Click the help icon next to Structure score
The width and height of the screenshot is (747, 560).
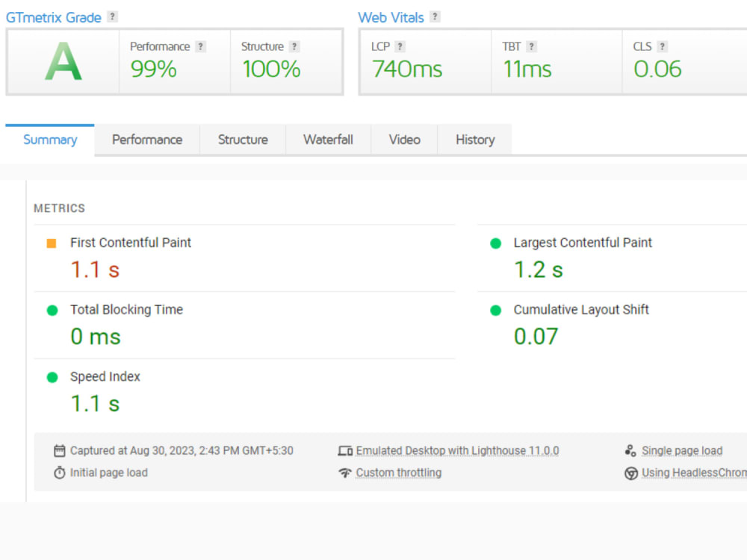pyautogui.click(x=294, y=46)
